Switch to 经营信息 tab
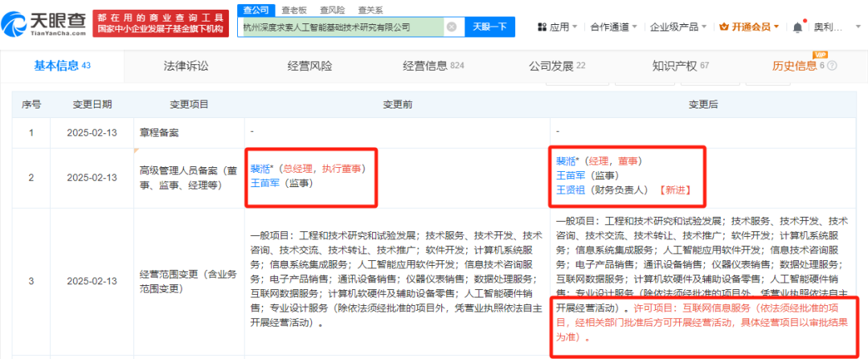This screenshot has height=359, width=868. [x=433, y=67]
